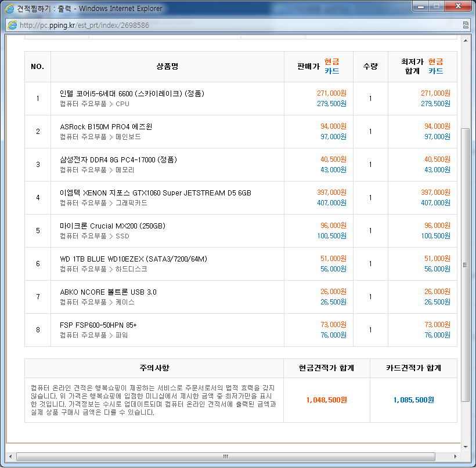Click row number 4 in NO. column

[x=38, y=198]
